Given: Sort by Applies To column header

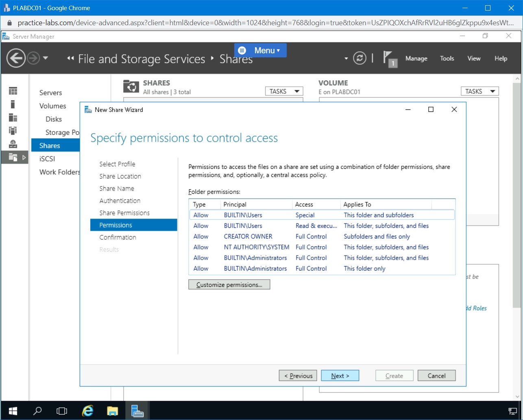Looking at the screenshot, I should [386, 204].
